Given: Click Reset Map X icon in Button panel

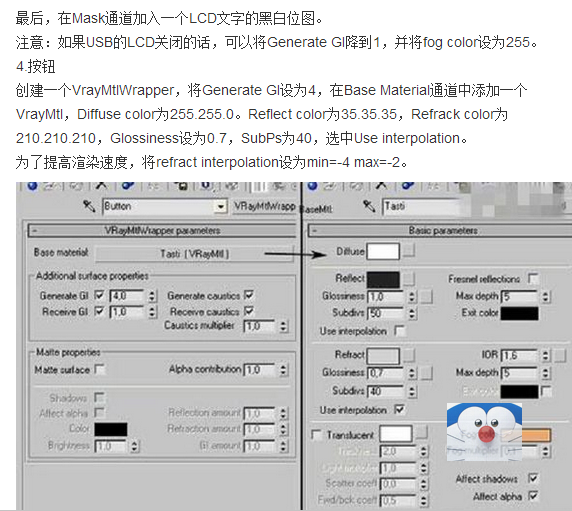Looking at the screenshot, I should (101, 186).
